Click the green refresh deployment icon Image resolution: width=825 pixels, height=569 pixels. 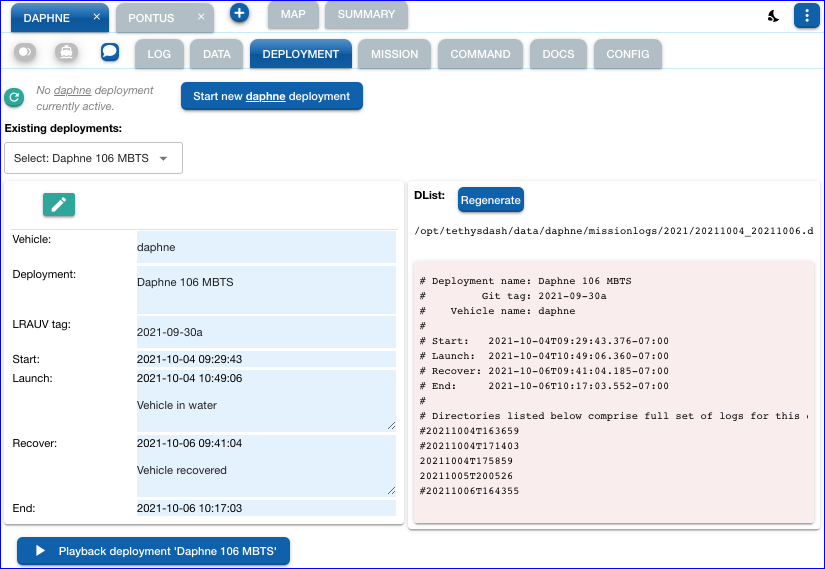[x=14, y=97]
